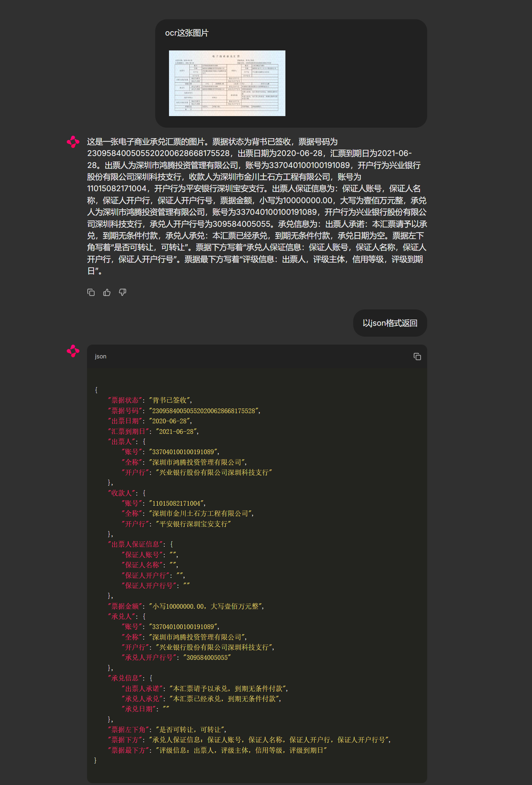
Task: Click the "承兑信息" object key
Action: [x=125, y=678]
